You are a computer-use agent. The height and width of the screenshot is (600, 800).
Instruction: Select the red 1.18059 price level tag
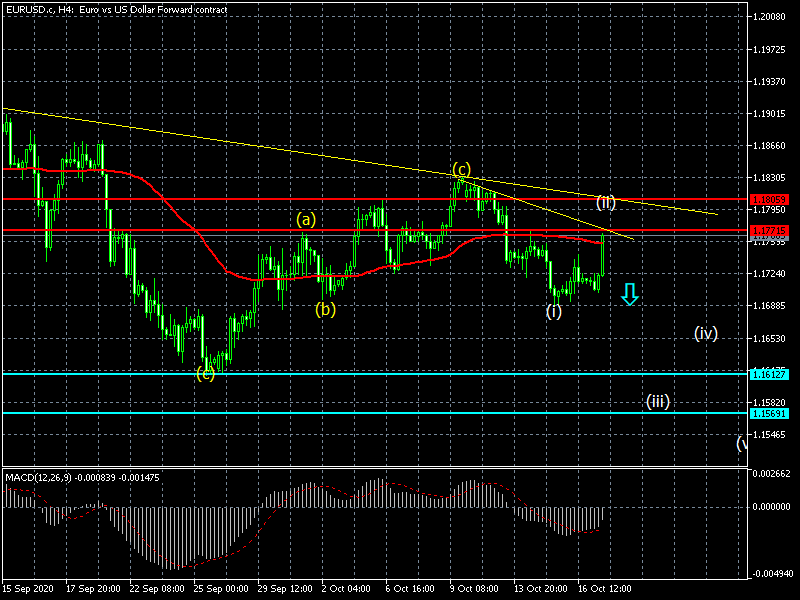tap(769, 199)
